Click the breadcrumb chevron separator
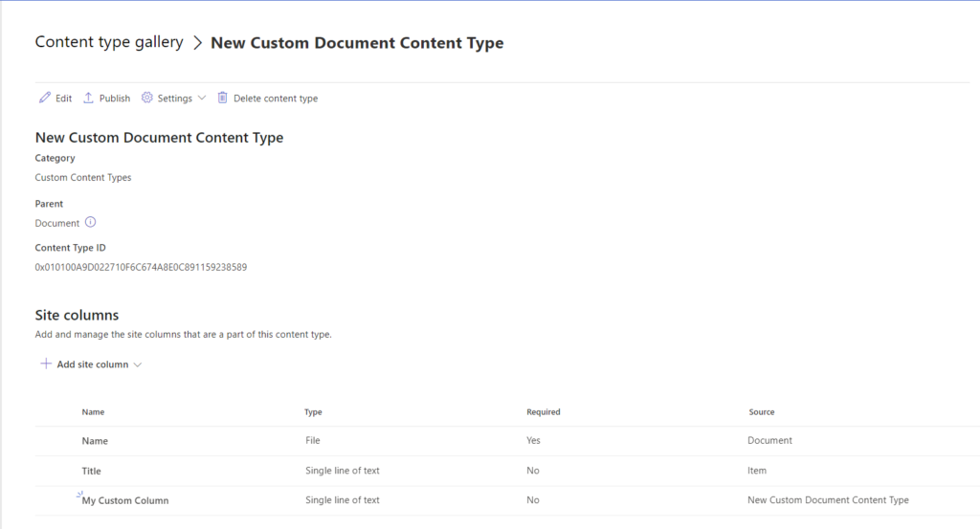 coord(197,42)
